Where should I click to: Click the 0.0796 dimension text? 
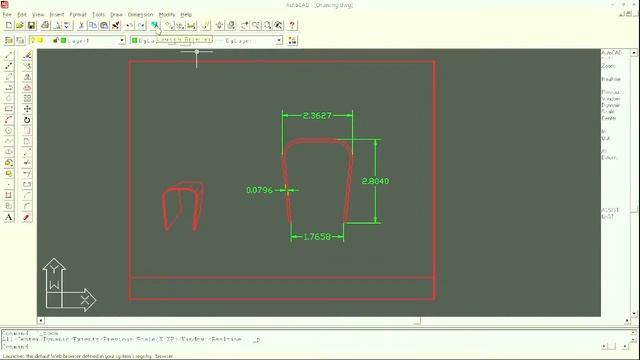point(259,190)
